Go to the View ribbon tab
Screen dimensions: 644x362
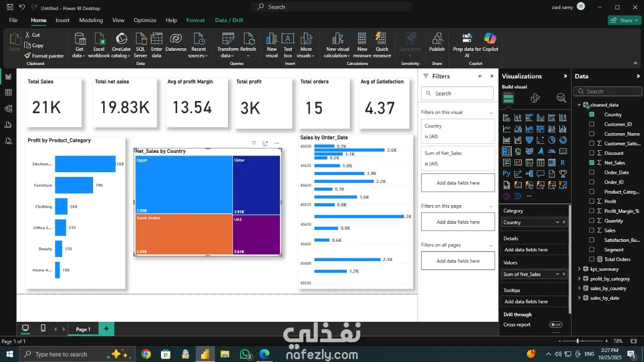tap(118, 20)
